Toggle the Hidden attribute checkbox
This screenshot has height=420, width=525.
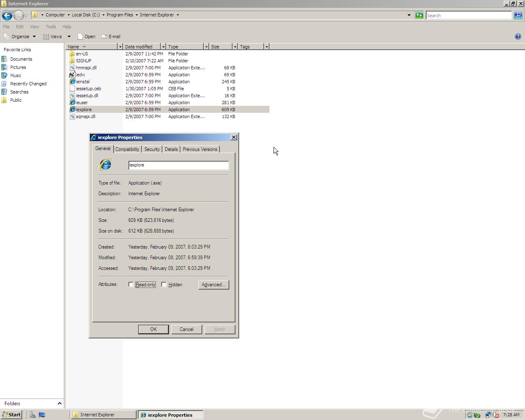point(164,284)
